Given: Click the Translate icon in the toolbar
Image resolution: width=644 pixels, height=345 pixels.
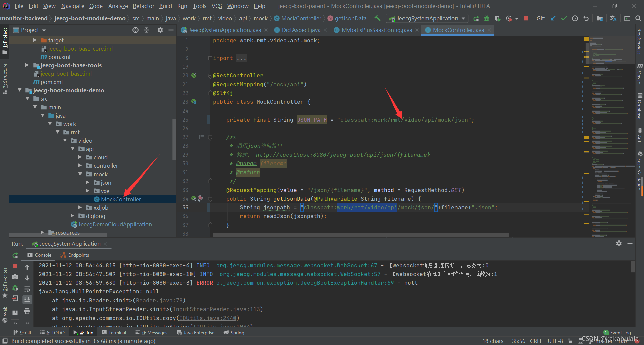Looking at the screenshot, I should (x=613, y=19).
